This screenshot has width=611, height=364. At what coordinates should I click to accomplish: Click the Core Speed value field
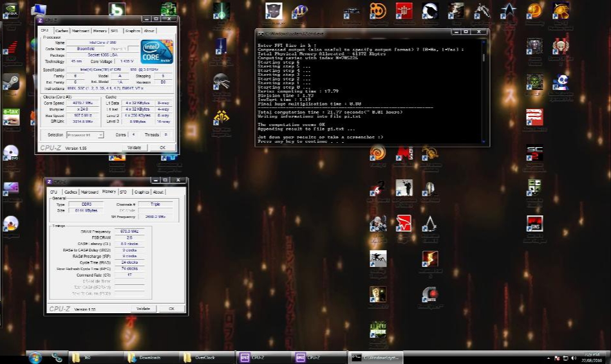click(83, 103)
